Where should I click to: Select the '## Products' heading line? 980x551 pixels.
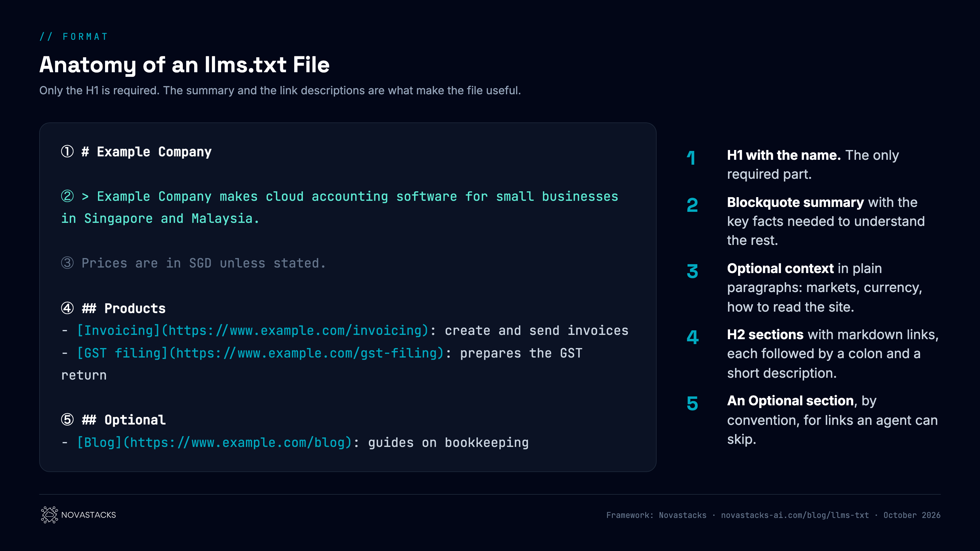124,308
